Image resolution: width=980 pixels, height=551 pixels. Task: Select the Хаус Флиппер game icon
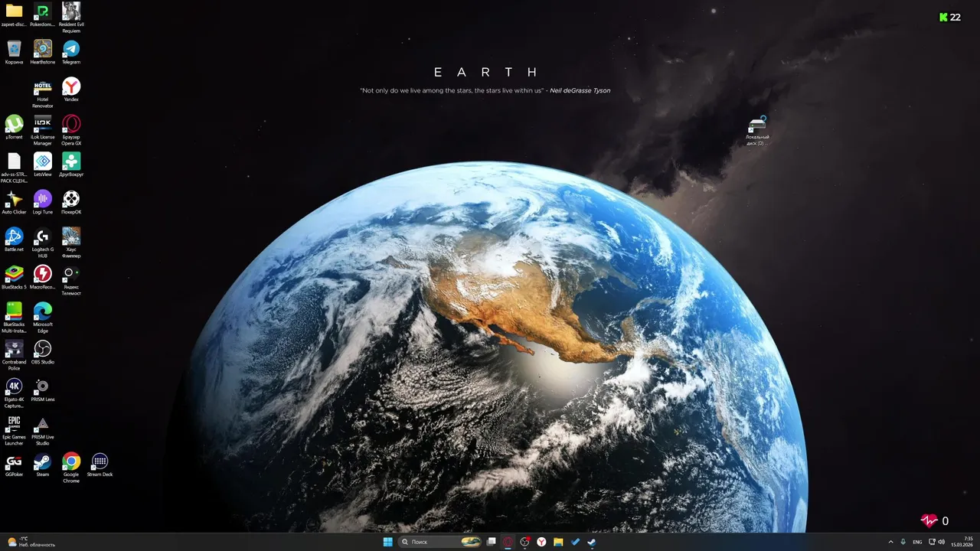(71, 243)
